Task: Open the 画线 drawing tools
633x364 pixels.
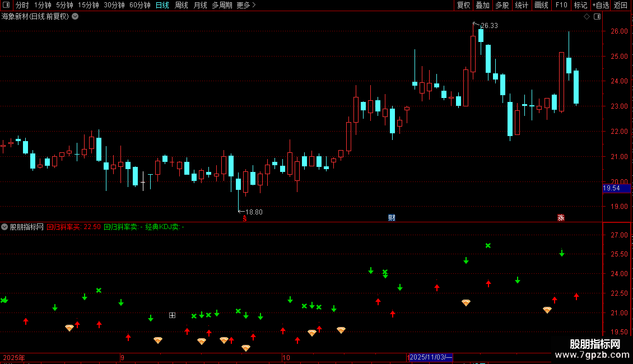Action: click(x=541, y=5)
